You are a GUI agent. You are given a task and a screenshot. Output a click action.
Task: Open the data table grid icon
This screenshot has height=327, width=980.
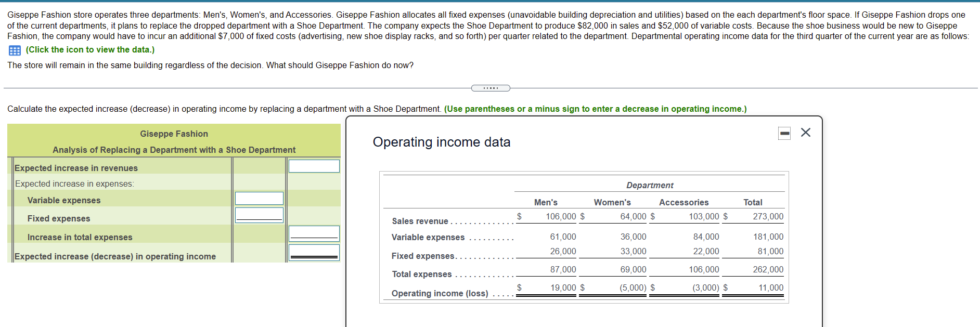[15, 50]
